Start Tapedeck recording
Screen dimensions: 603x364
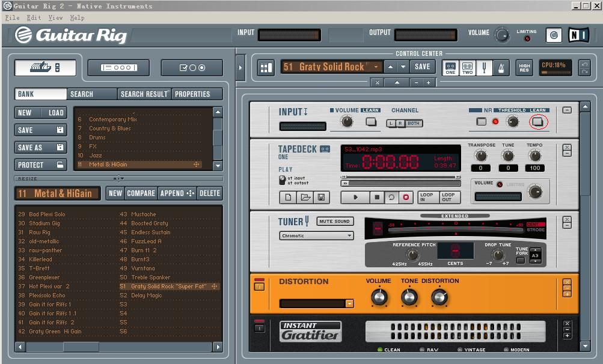(x=406, y=197)
